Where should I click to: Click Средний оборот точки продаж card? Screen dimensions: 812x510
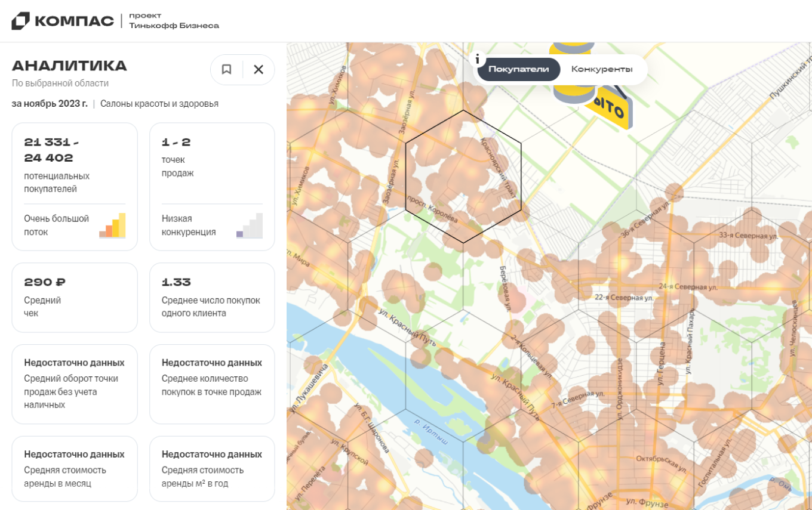click(75, 384)
